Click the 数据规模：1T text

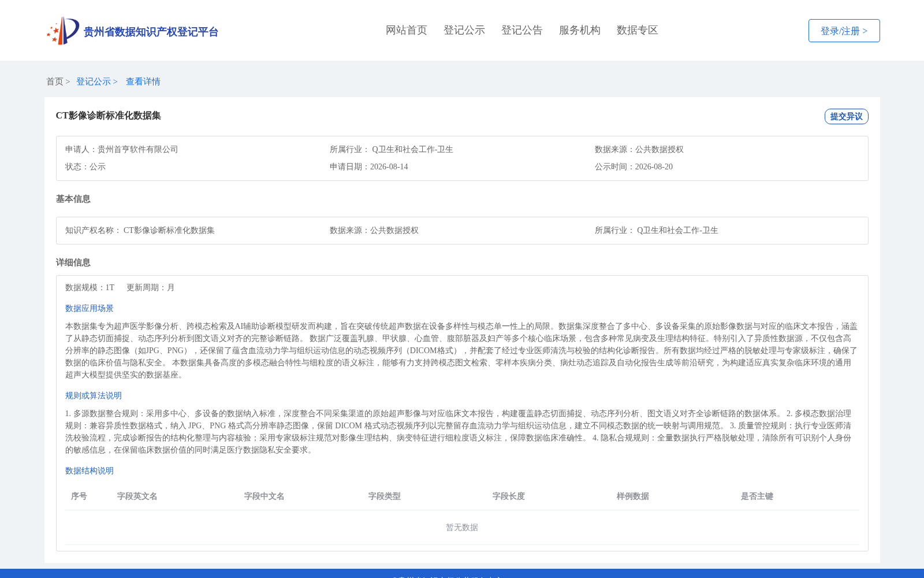tap(90, 288)
